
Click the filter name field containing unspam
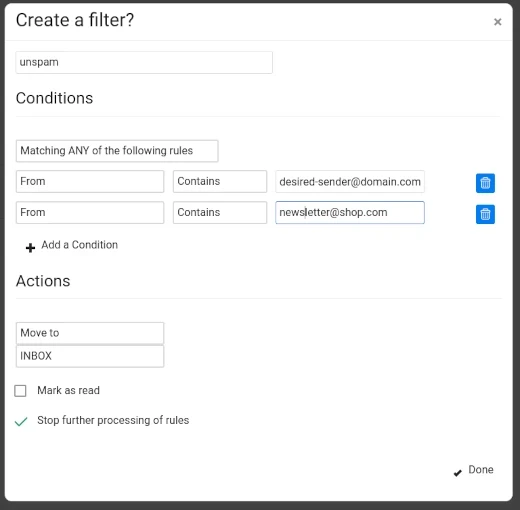[144, 62]
